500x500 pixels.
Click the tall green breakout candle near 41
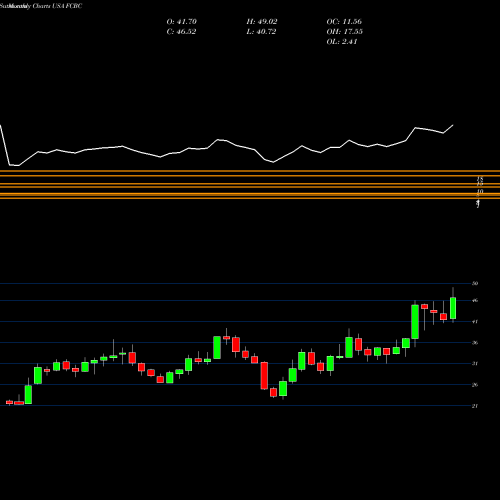tap(415, 322)
